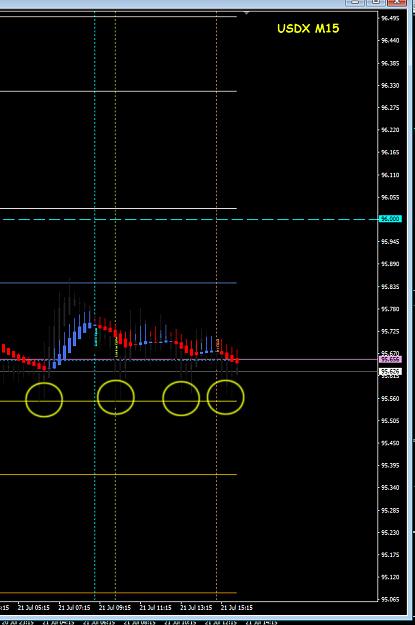Click the last red candle on chart
The image size is (415, 625).
tap(237, 360)
